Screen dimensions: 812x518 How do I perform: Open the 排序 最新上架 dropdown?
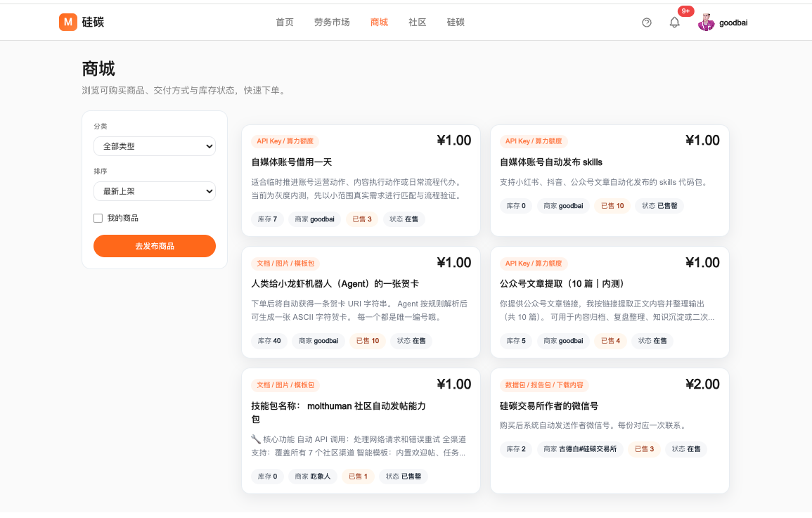click(155, 191)
